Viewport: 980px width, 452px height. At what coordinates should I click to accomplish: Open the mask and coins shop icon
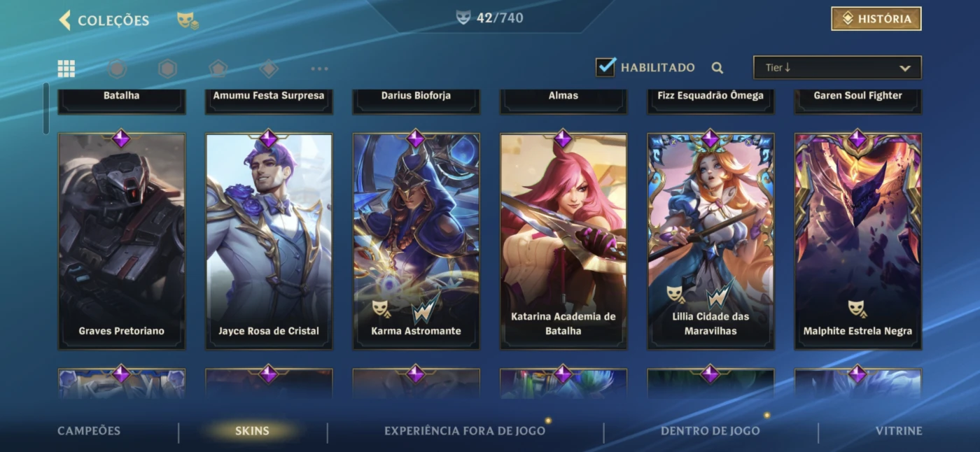(187, 20)
